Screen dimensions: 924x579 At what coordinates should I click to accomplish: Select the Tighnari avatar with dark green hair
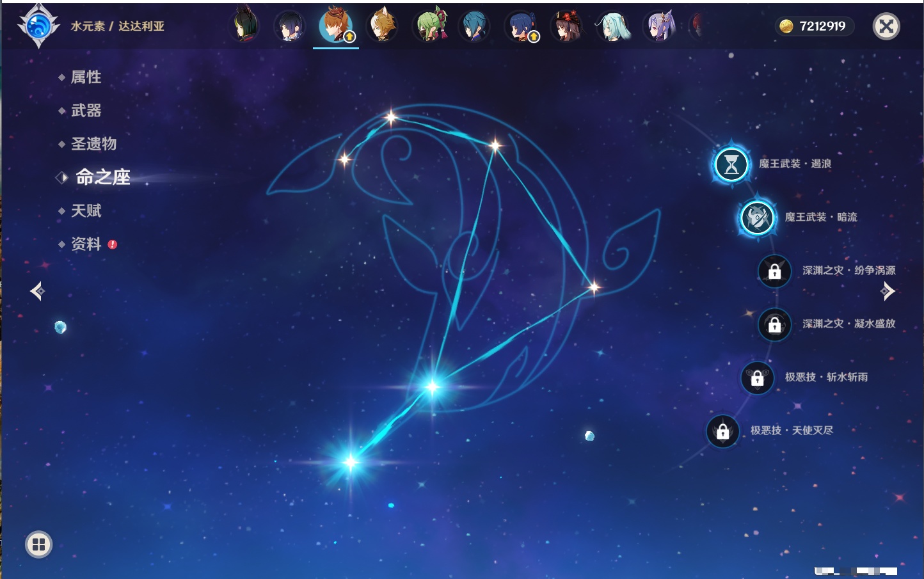[244, 26]
